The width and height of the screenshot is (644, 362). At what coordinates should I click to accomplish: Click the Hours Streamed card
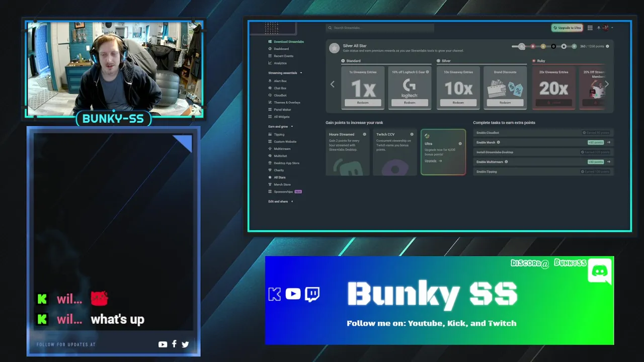[x=347, y=152]
